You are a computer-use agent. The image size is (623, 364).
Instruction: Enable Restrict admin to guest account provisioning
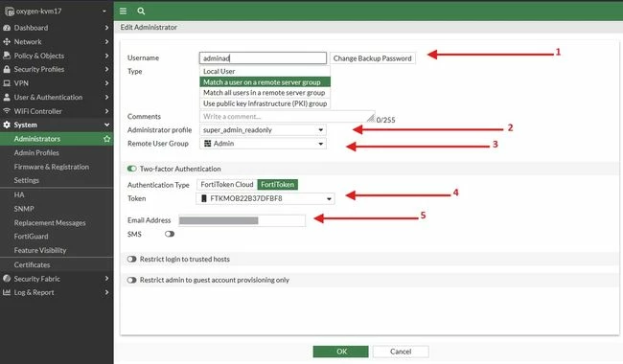(x=132, y=280)
